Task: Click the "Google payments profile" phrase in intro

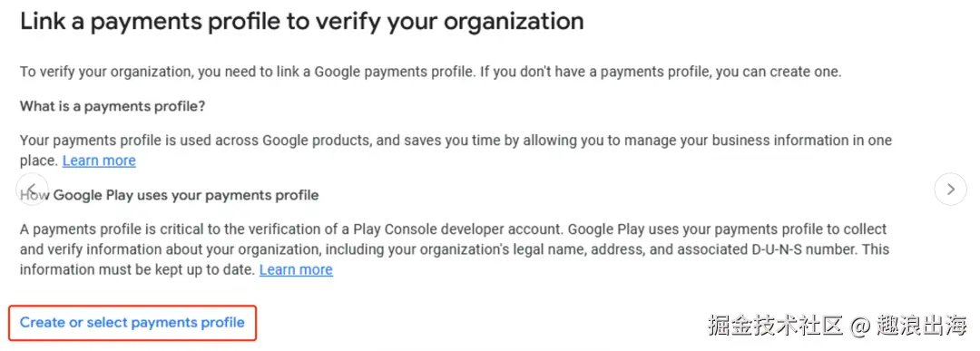Action: pos(393,72)
